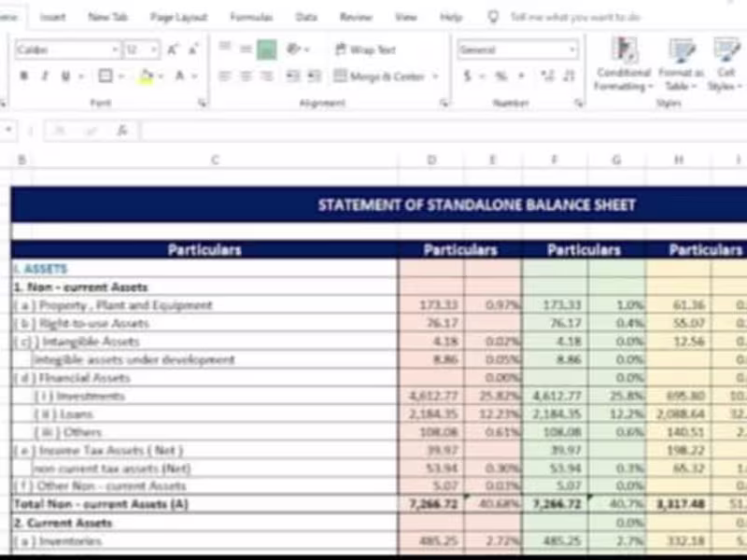Select the Inventories row label cell
This screenshot has height=560, width=747.
tap(204, 541)
